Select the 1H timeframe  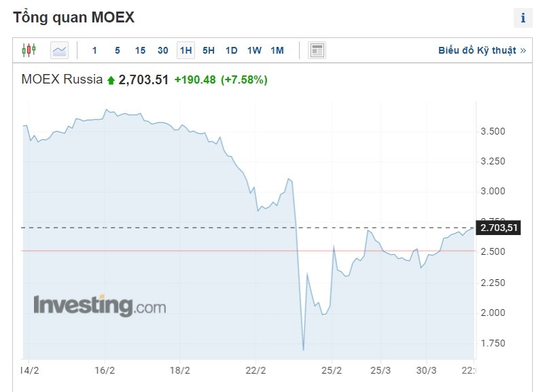point(186,50)
